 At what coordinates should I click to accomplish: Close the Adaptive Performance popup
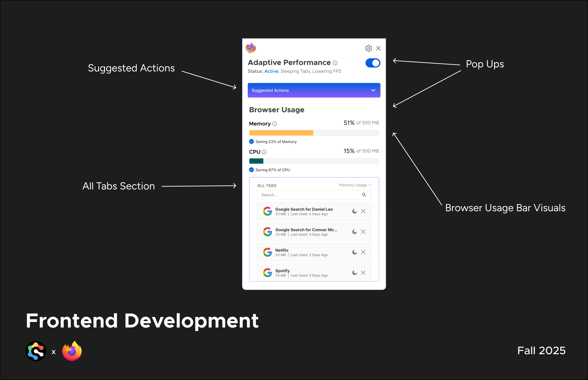[x=378, y=48]
